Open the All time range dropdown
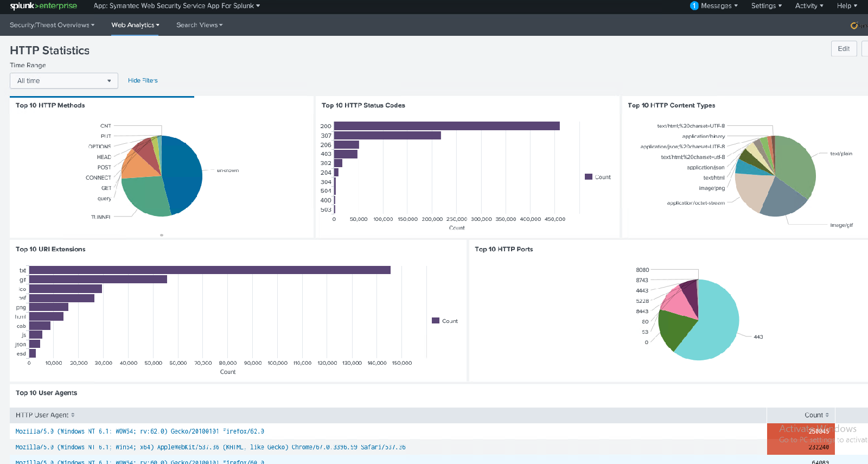Screen dimensions: 868x464 pos(64,81)
